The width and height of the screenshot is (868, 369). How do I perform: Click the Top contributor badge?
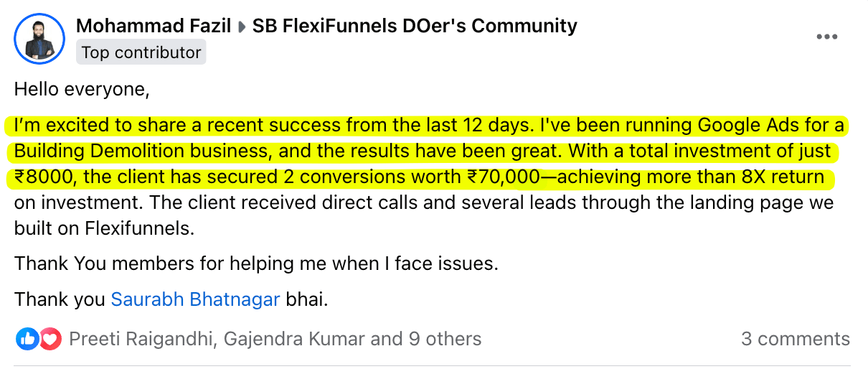(x=141, y=52)
